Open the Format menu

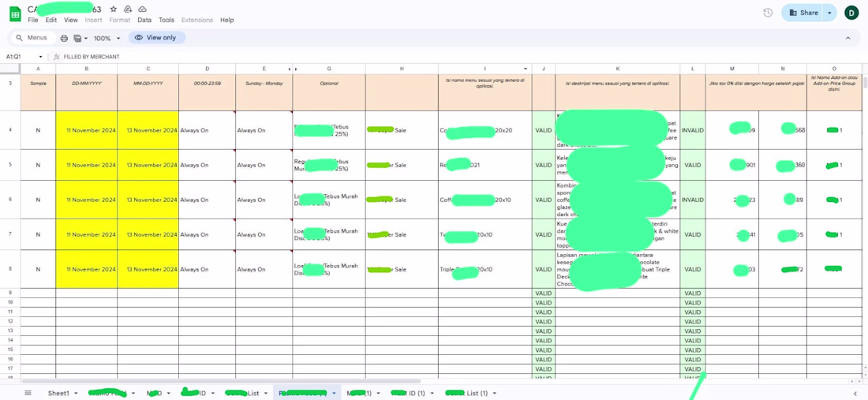120,20
